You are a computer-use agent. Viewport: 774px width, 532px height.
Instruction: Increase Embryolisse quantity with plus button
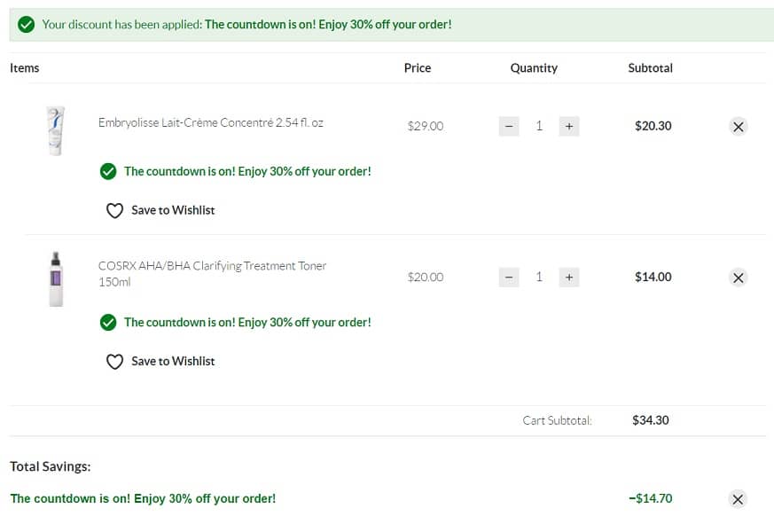tap(569, 126)
